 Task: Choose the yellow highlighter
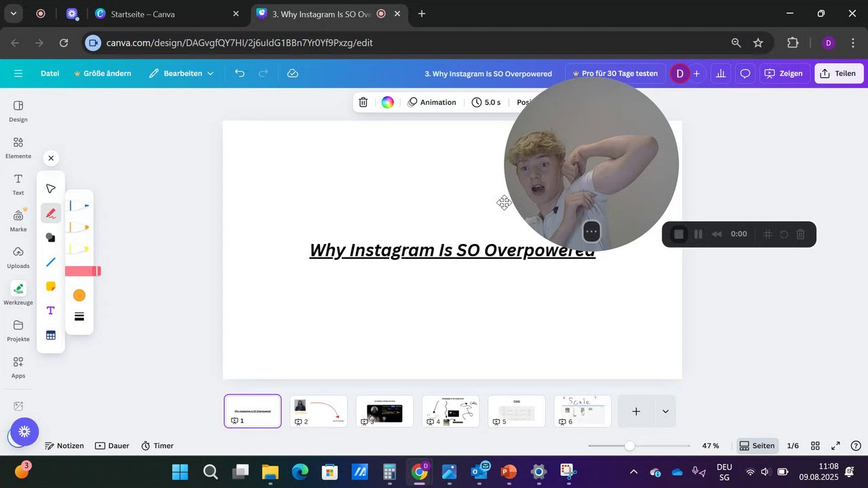pos(79,249)
